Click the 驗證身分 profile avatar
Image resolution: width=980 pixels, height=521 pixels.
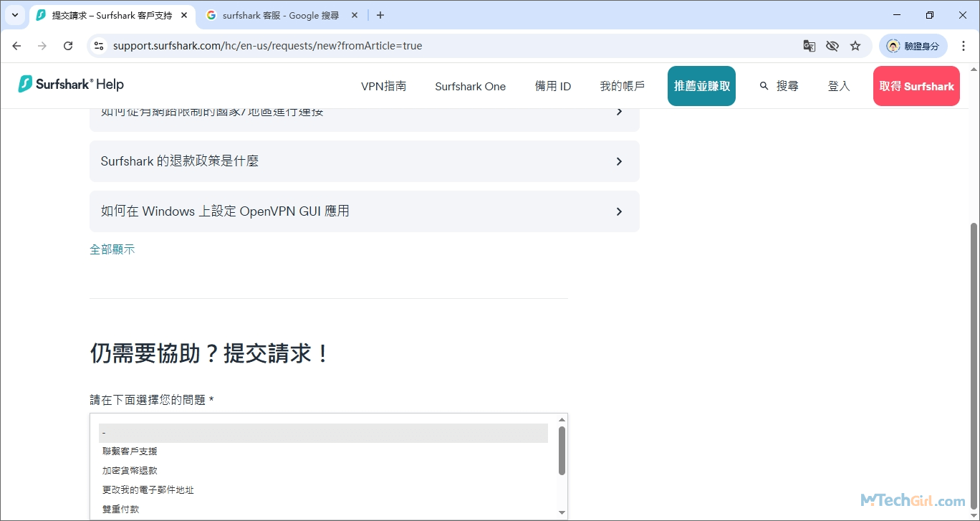tap(893, 45)
